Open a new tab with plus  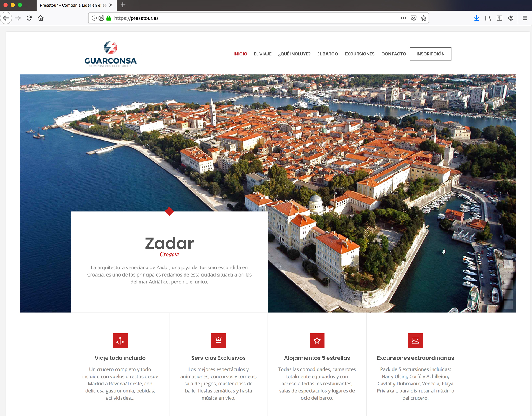[x=123, y=5]
